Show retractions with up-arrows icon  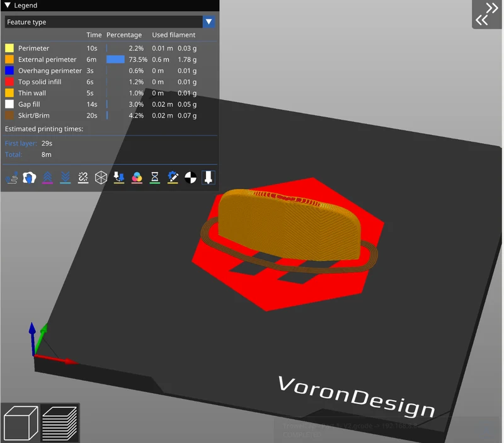(x=48, y=178)
